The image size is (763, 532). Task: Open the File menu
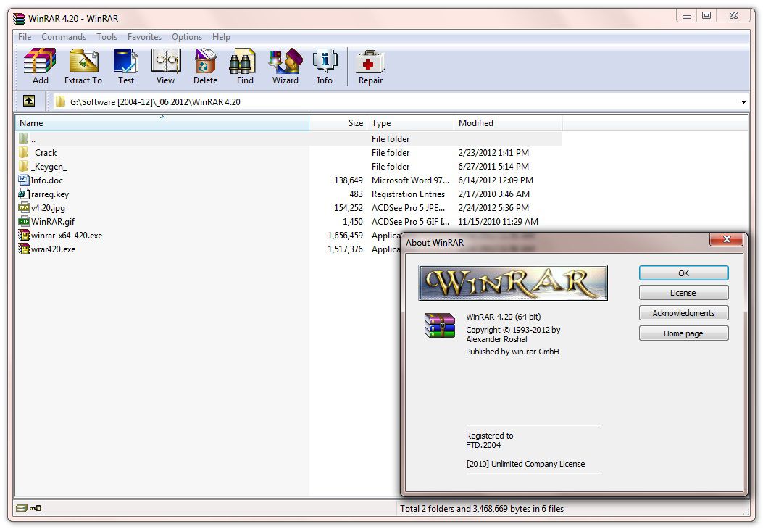pyautogui.click(x=25, y=36)
